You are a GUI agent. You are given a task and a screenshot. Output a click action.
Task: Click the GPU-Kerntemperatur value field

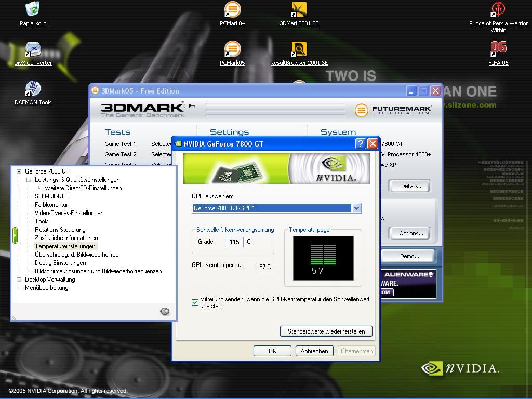tap(264, 267)
